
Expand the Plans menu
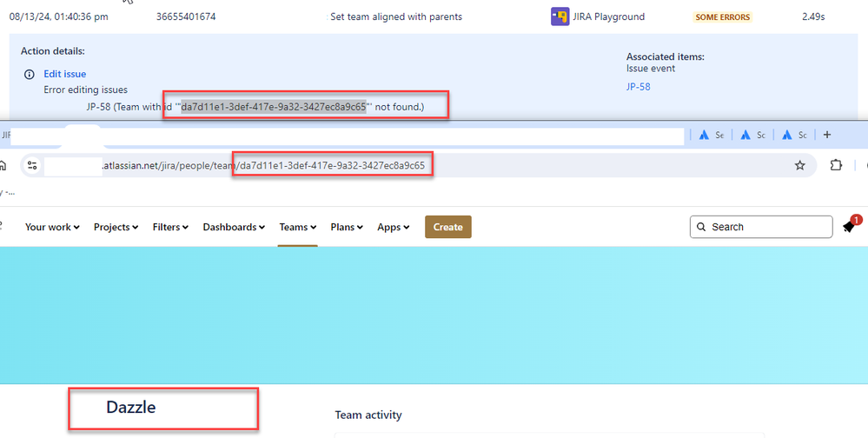[347, 227]
